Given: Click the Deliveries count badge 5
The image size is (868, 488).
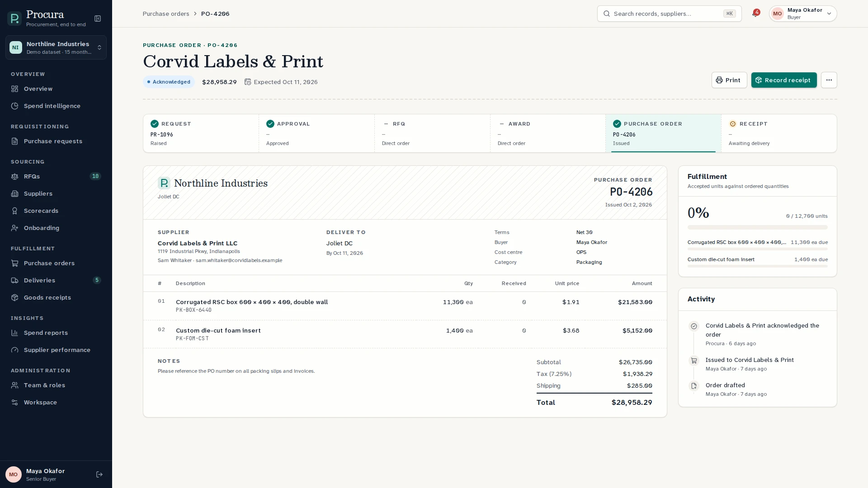Looking at the screenshot, I should pyautogui.click(x=97, y=281).
